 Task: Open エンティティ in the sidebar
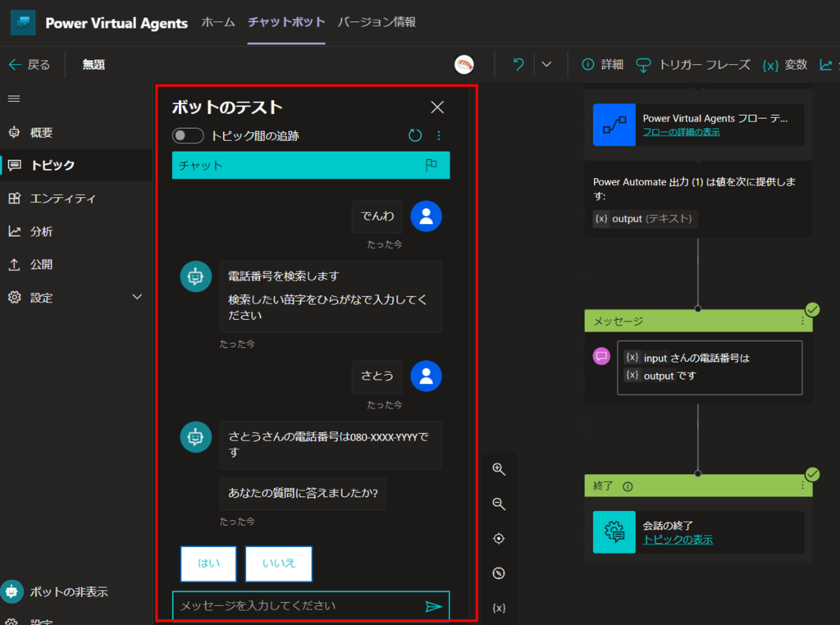(x=52, y=198)
